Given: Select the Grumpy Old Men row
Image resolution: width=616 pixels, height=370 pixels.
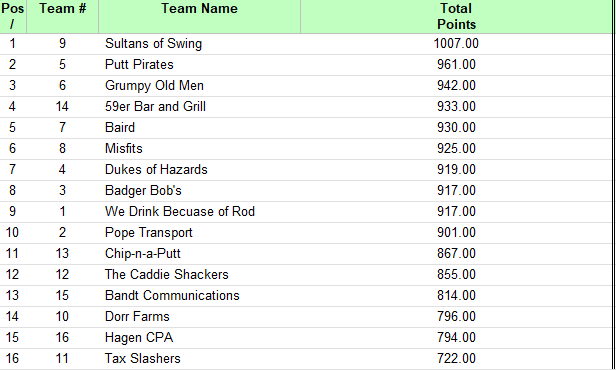Looking at the screenshot, I should 306,86.
